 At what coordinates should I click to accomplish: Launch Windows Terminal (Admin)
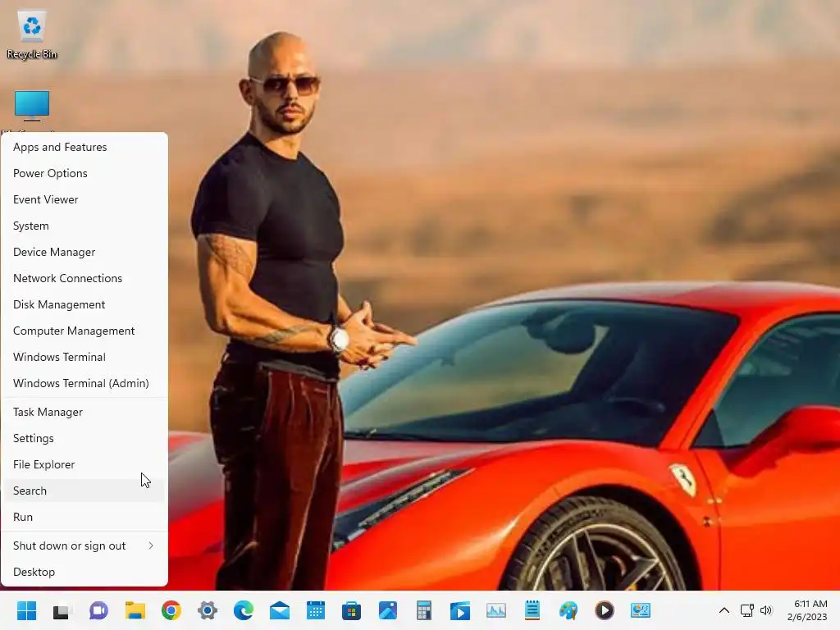[84, 383]
